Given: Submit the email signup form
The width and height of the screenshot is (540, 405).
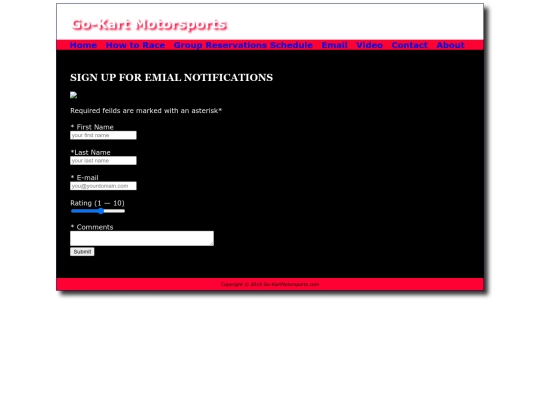Looking at the screenshot, I should [x=82, y=252].
